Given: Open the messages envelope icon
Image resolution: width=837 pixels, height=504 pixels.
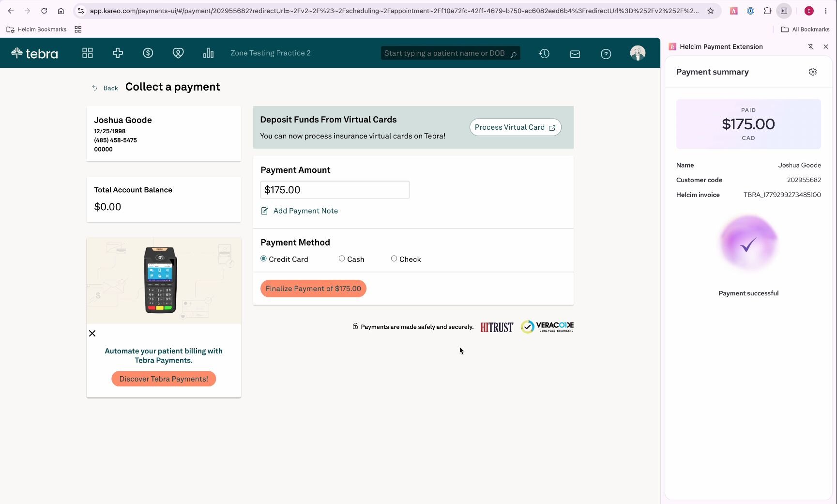Looking at the screenshot, I should [x=575, y=54].
